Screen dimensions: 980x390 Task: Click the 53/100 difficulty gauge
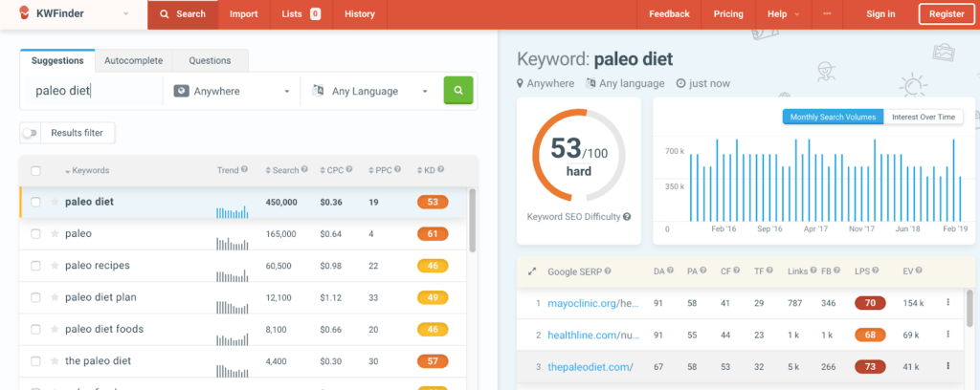(x=579, y=156)
